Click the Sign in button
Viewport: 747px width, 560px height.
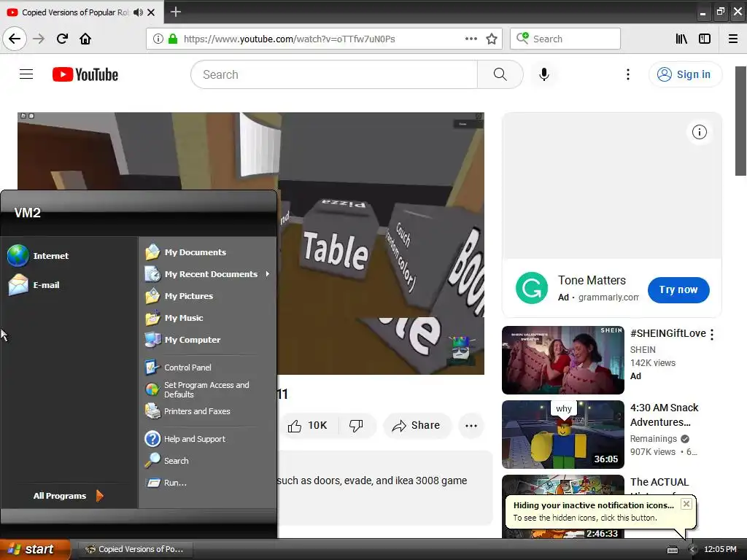685,74
